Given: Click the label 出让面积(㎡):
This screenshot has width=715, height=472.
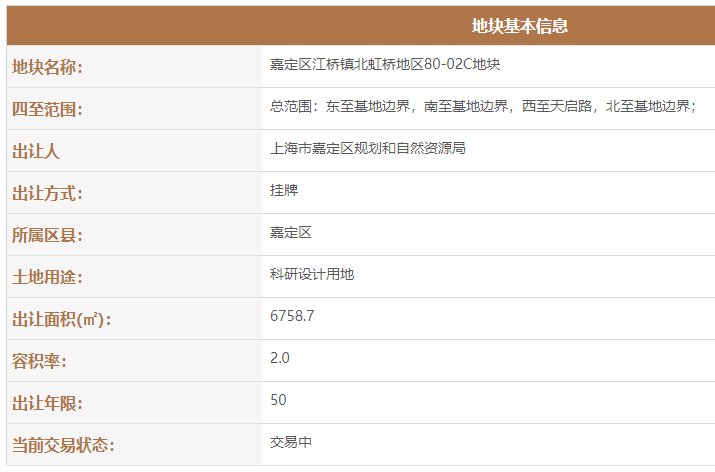Looking at the screenshot, I should [x=61, y=319].
